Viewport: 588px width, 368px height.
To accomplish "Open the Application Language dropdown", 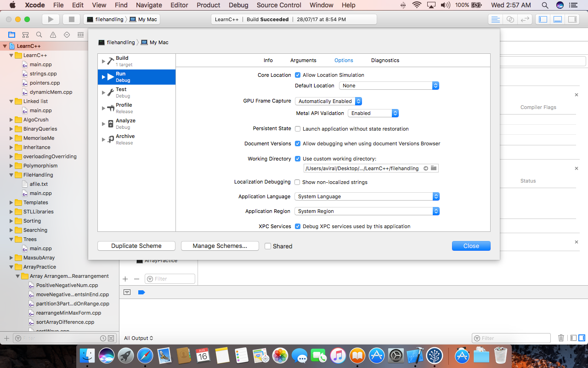I will 367,196.
